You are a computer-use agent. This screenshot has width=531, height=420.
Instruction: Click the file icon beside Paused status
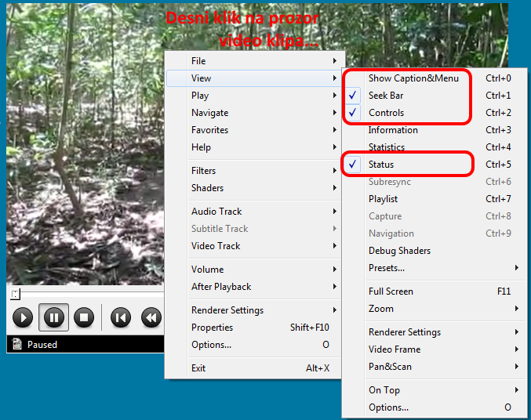(17, 344)
